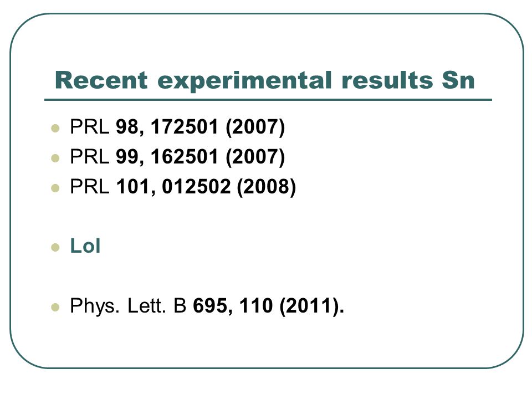Click the article number 162501
The image size is (532, 399).
184,157
